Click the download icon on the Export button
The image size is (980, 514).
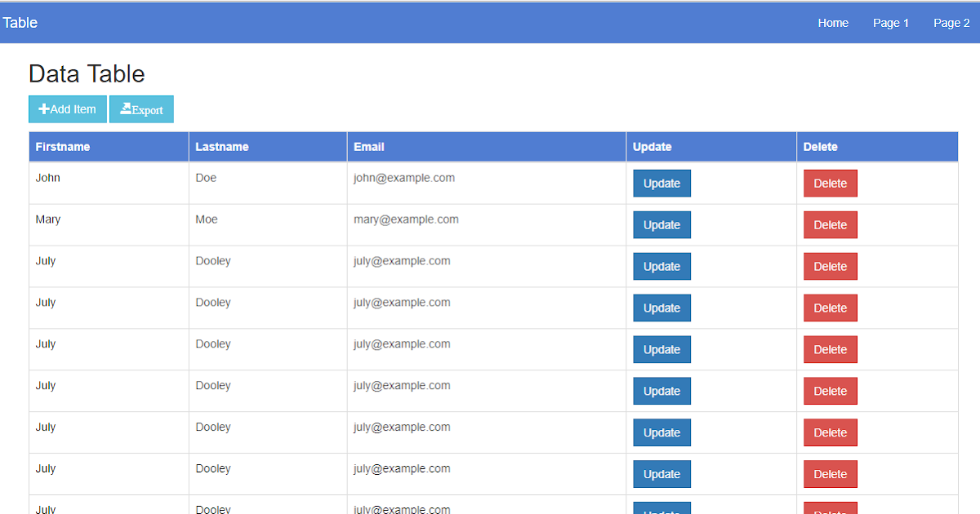[127, 109]
